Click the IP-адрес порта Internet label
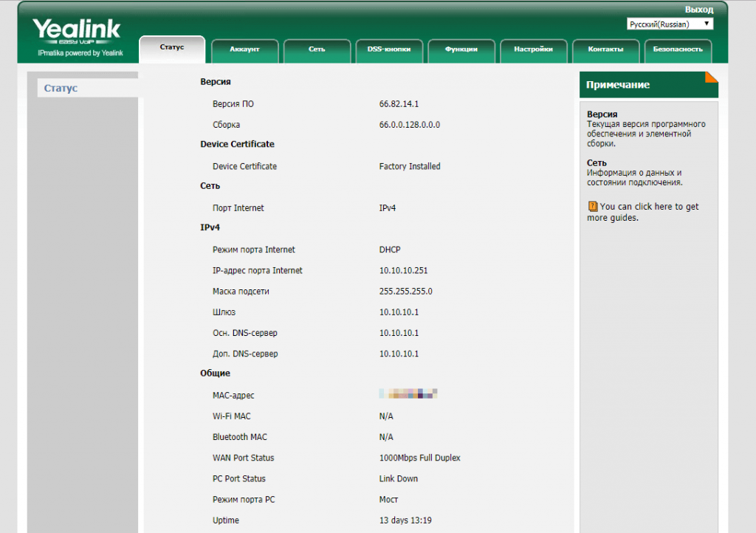This screenshot has width=756, height=533. tap(258, 270)
